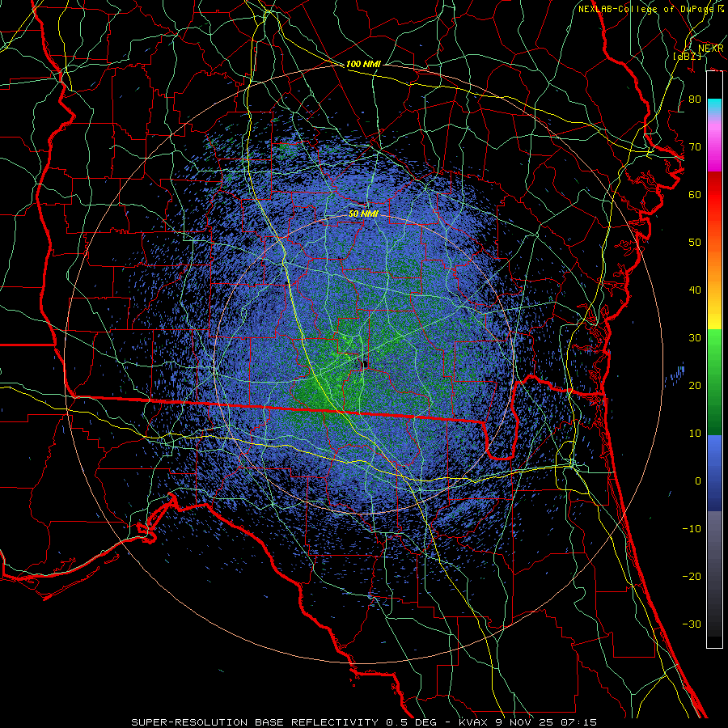Click the 20 value on the dBZ scale
The width and height of the screenshot is (728, 728).
695,386
